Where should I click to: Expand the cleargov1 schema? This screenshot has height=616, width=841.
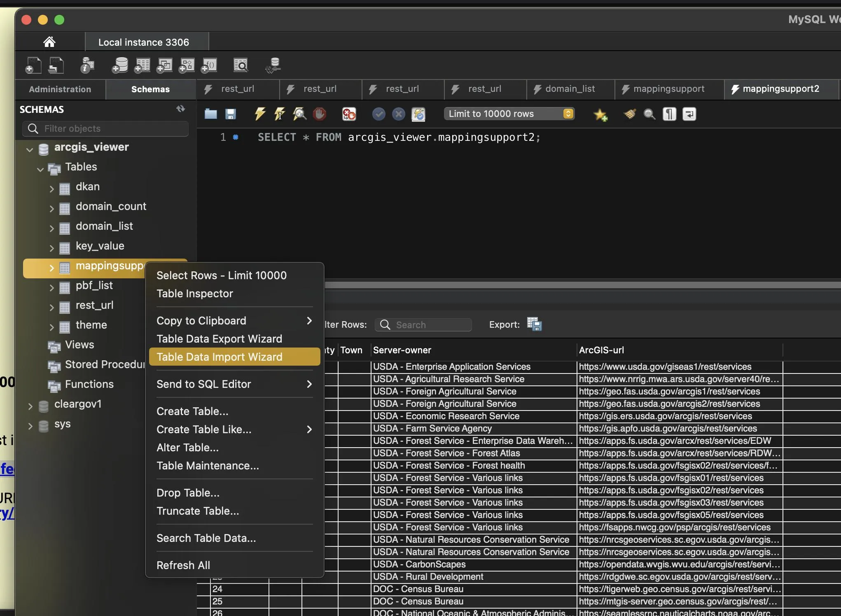coord(30,406)
